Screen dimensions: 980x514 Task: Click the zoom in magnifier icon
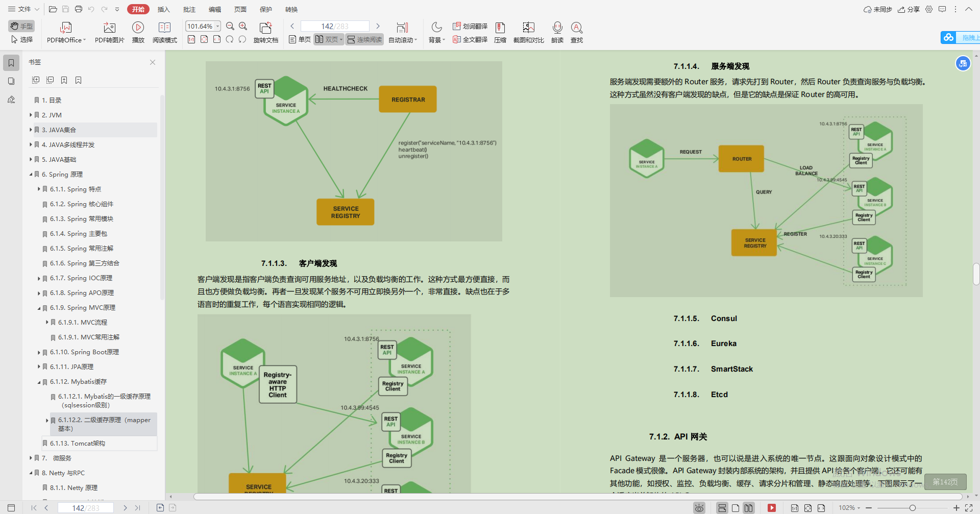[x=243, y=26]
